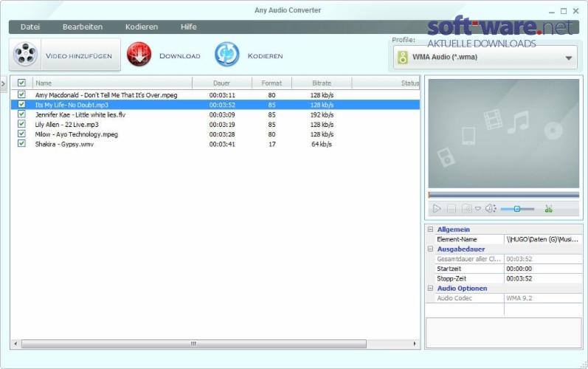588x369 pixels.
Task: Adjust the volume slider handle
Action: (x=516, y=209)
